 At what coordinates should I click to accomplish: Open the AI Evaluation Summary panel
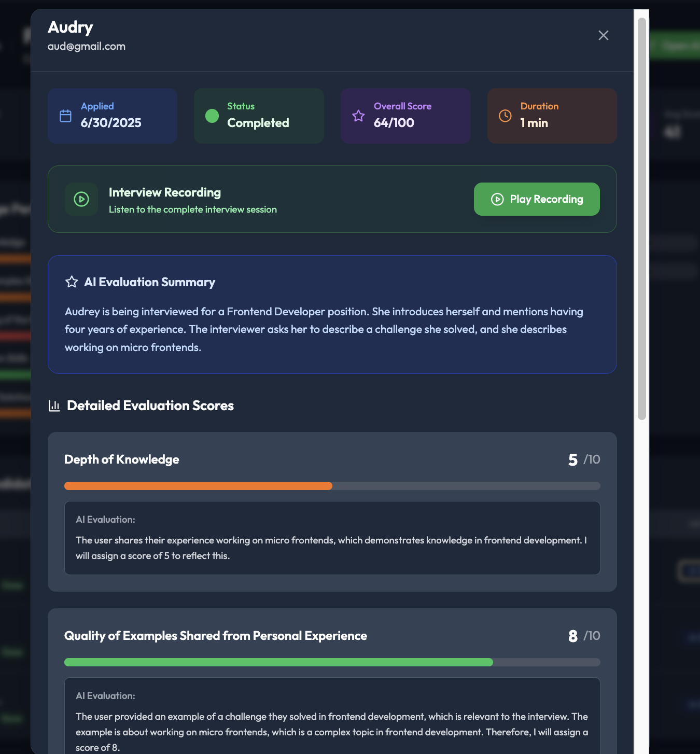[332, 314]
